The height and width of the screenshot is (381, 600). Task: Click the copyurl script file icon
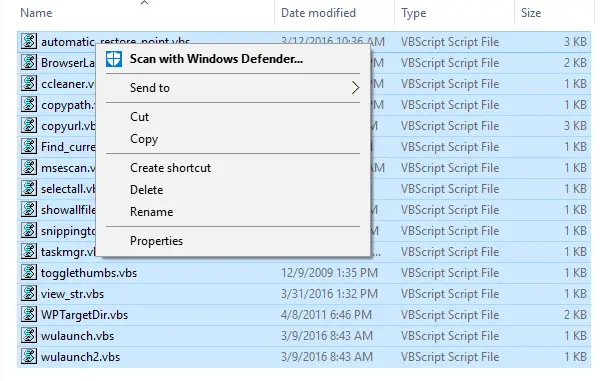tap(29, 125)
